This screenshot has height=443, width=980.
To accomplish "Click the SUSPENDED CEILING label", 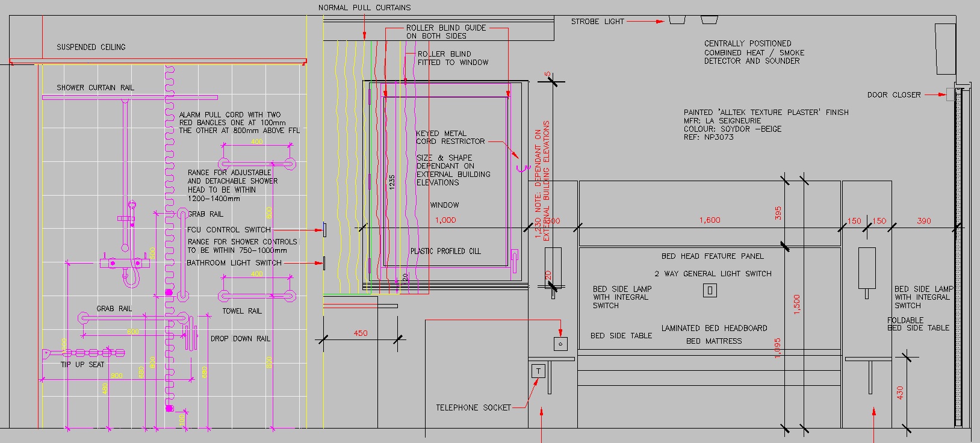I will [91, 47].
